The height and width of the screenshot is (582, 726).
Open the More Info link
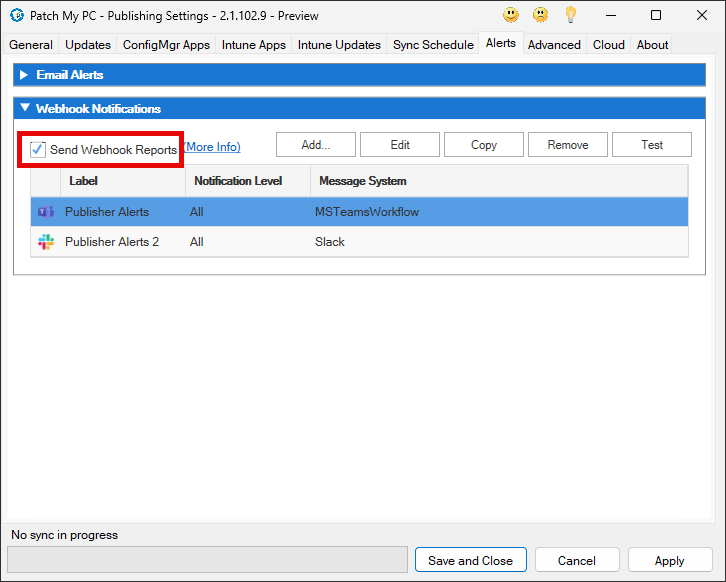(x=212, y=147)
